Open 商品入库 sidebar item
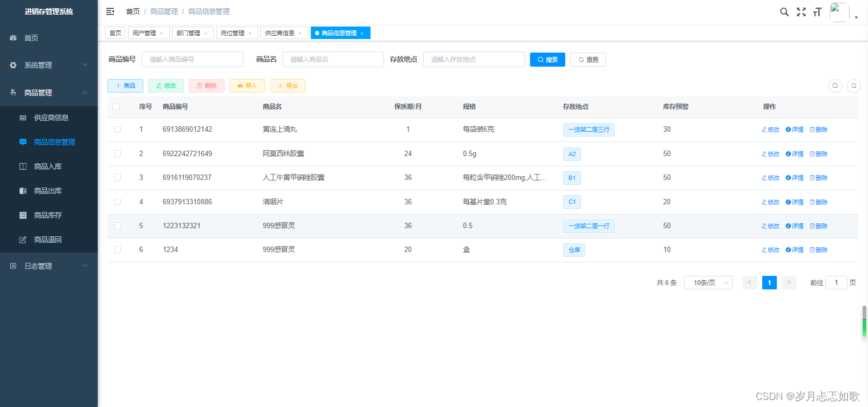This screenshot has width=868, height=407. pyautogui.click(x=49, y=166)
